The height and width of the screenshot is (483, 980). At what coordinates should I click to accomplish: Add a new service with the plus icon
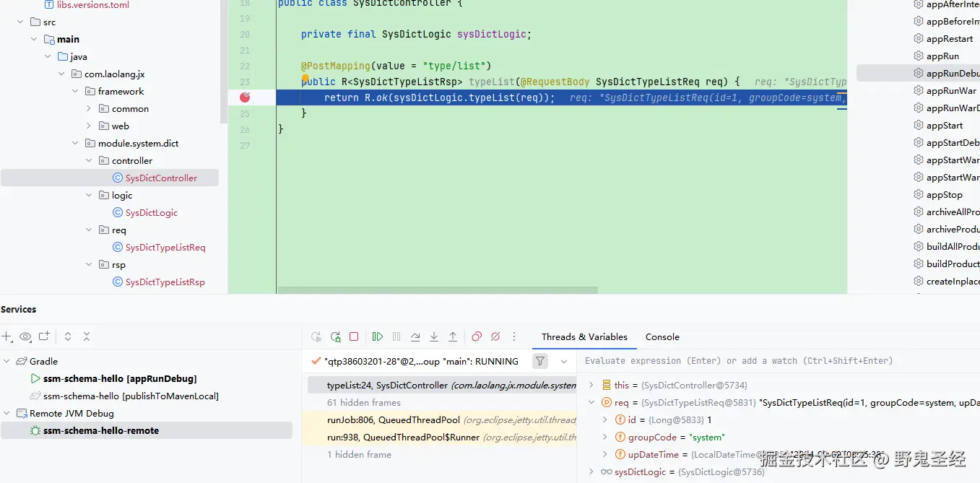tap(6, 336)
